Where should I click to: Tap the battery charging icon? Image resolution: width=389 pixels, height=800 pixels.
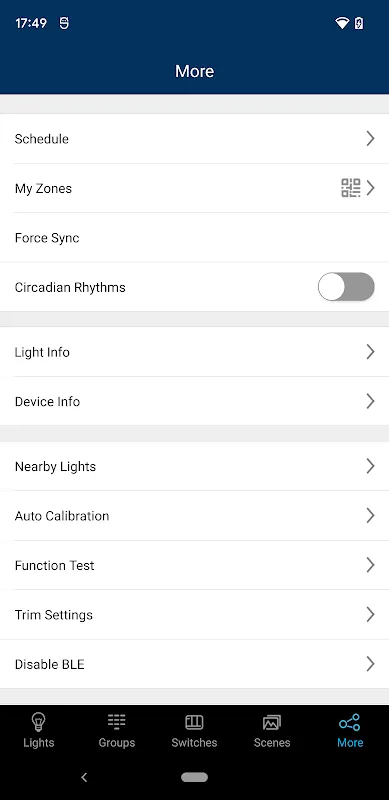(359, 23)
